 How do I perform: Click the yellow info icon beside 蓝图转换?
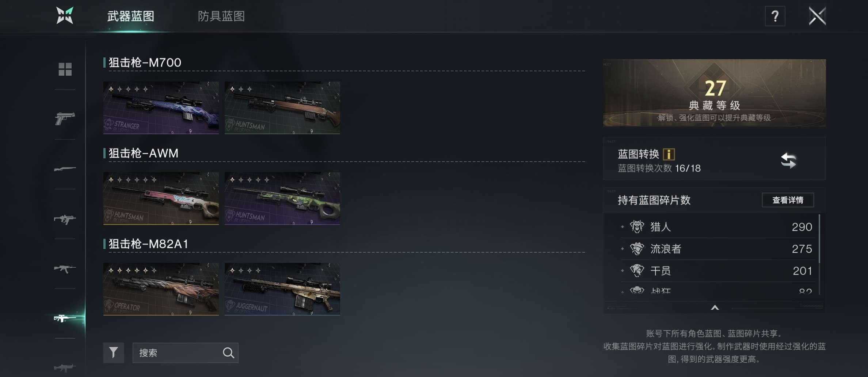click(669, 154)
